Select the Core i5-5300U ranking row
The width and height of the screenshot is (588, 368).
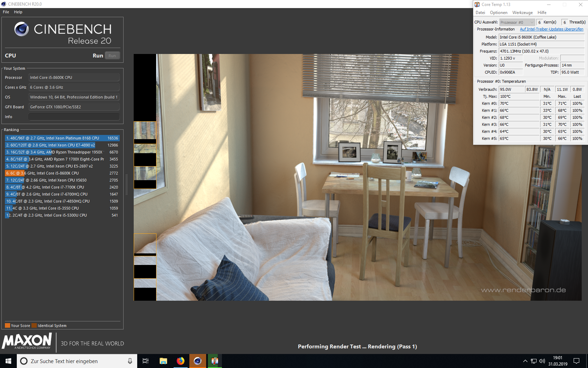[x=62, y=215]
